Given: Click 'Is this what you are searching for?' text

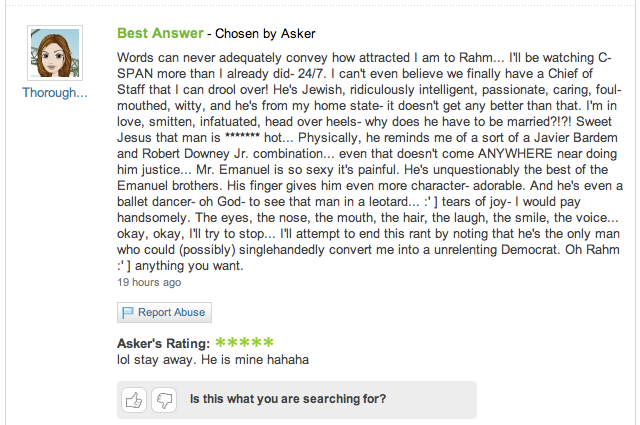Looking at the screenshot, I should click(x=288, y=399).
